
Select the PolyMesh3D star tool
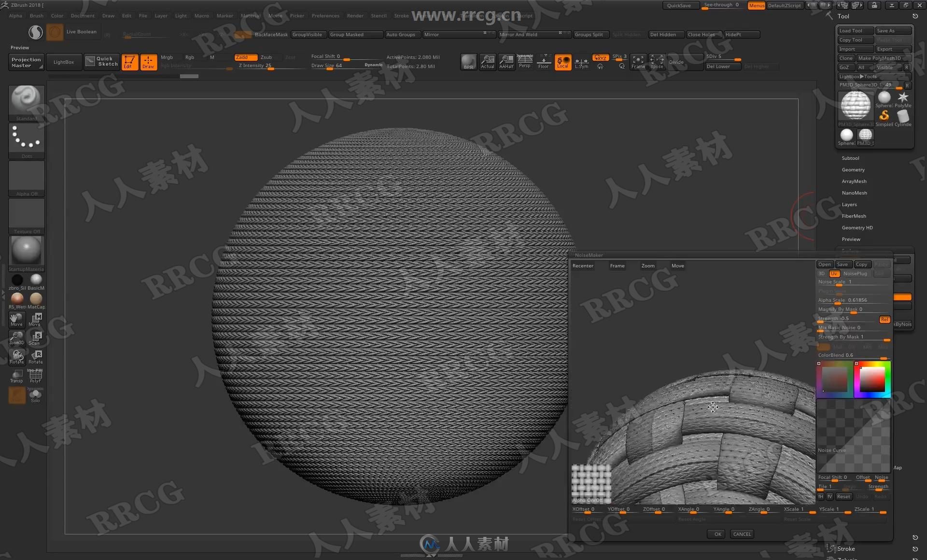(903, 99)
